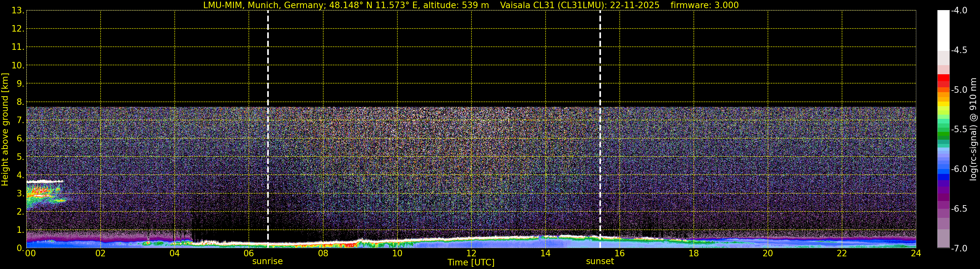
Task: Select the 'sunrise' label below the axis
Action: tap(268, 262)
